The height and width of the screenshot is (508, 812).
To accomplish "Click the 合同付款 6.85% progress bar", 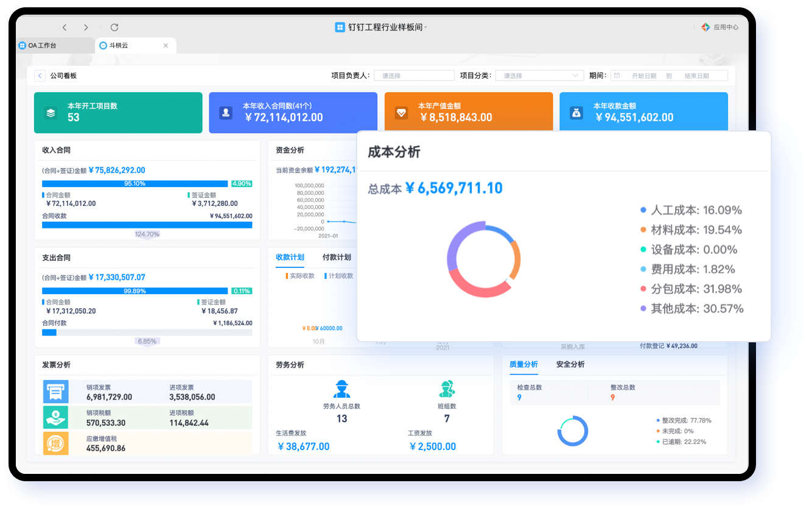I will (147, 333).
